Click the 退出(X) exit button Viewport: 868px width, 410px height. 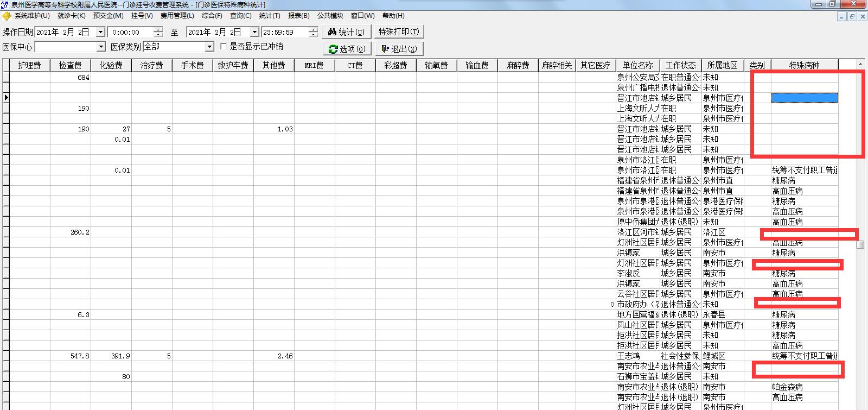399,49
